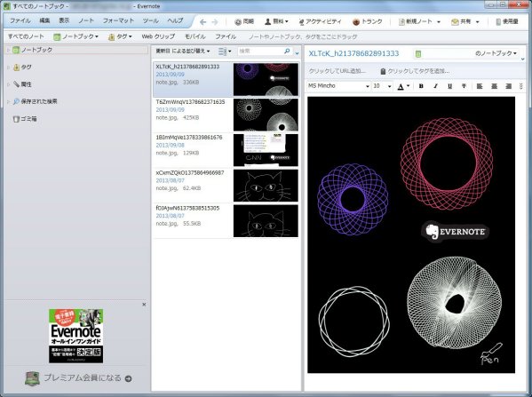This screenshot has width=532, height=397.
Task: Open the フォーマット menu
Action: [x=118, y=20]
